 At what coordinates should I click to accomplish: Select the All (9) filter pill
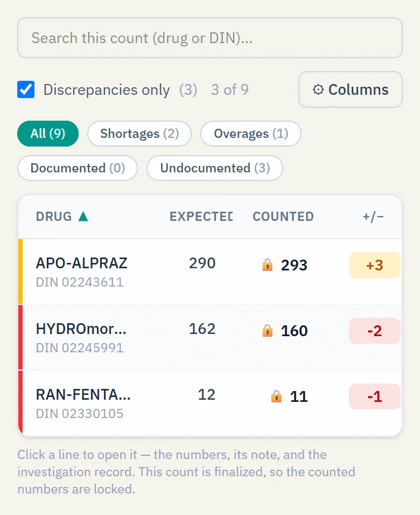48,134
